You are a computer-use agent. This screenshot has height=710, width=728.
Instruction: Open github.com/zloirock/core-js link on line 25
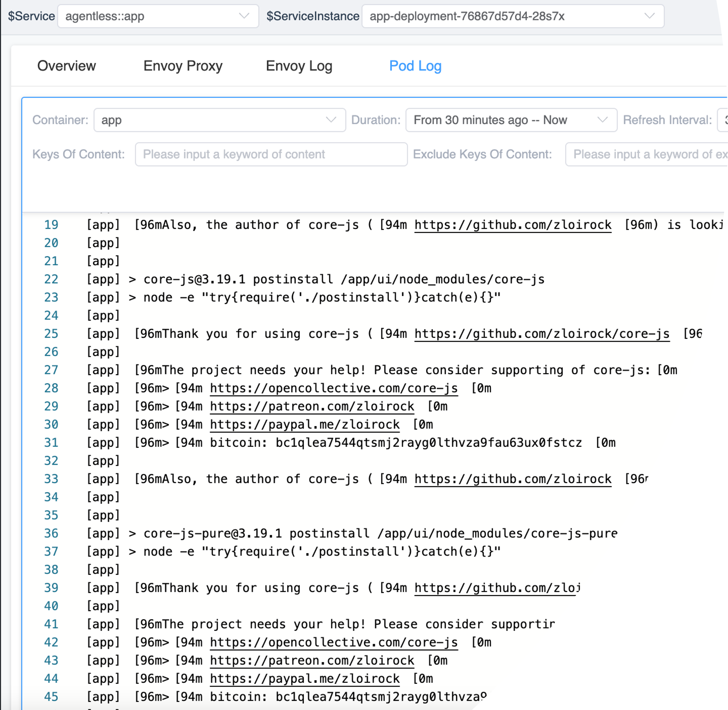tap(542, 334)
